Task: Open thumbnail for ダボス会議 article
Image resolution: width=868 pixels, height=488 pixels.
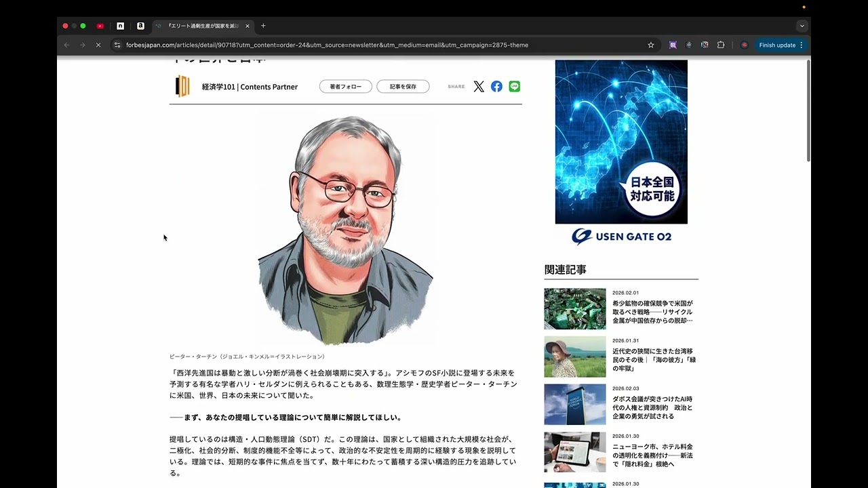Action: (x=575, y=405)
